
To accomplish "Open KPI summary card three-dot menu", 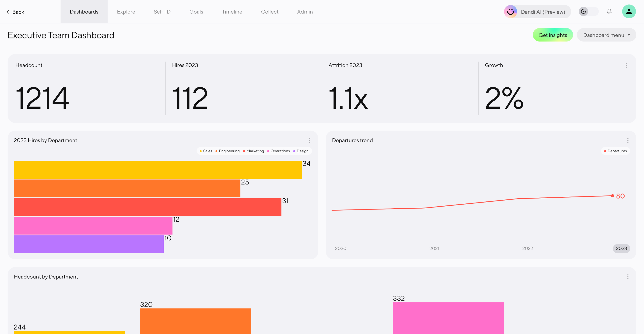I will pos(626,65).
